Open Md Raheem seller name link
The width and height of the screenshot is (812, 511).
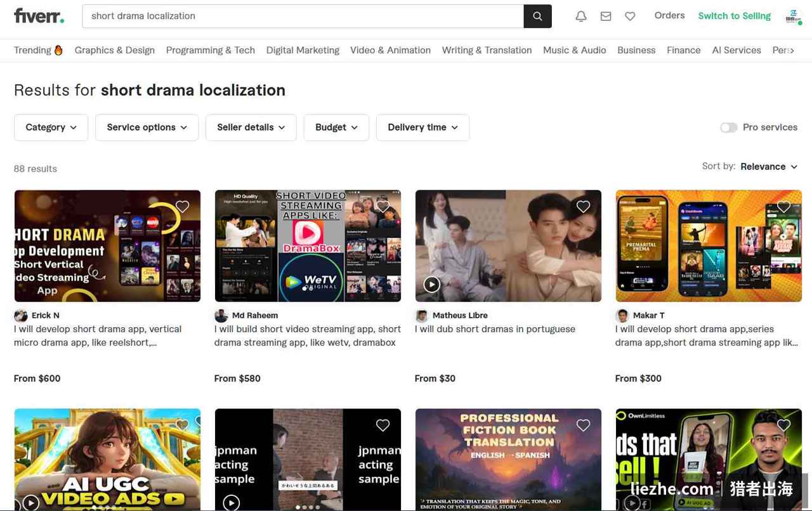coord(254,315)
